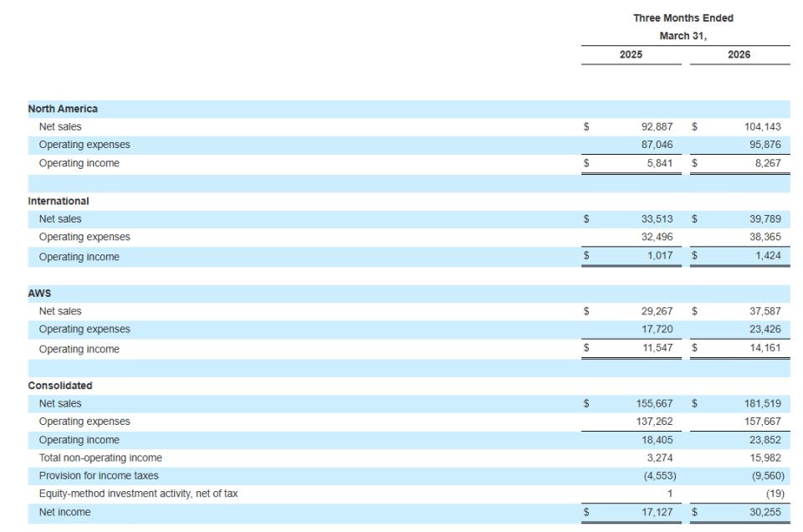This screenshot has width=803, height=532.
Task: Select non-operating income value 3,274
Action: point(660,458)
